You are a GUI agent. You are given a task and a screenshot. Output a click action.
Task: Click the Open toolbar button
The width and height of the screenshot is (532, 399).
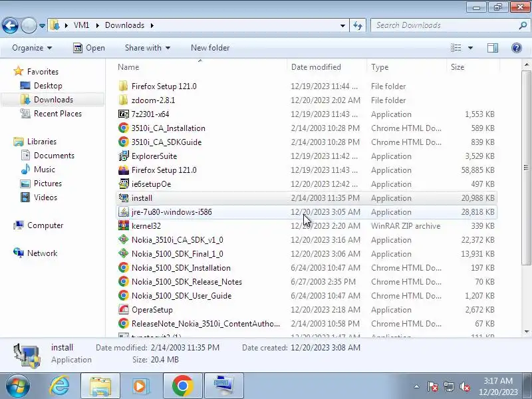coord(89,48)
